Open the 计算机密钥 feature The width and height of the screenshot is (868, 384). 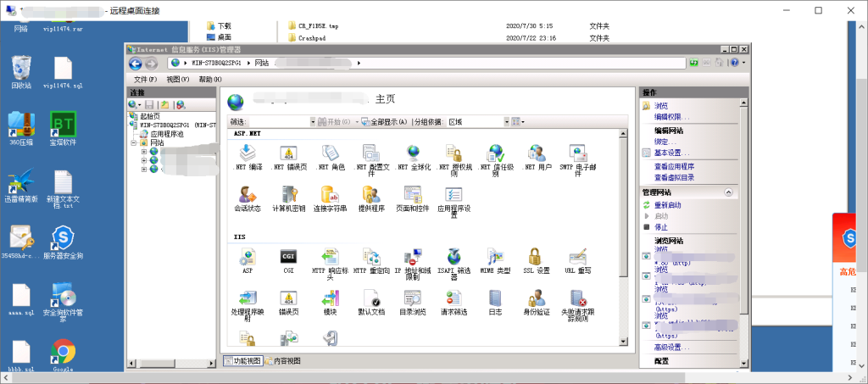coord(288,199)
